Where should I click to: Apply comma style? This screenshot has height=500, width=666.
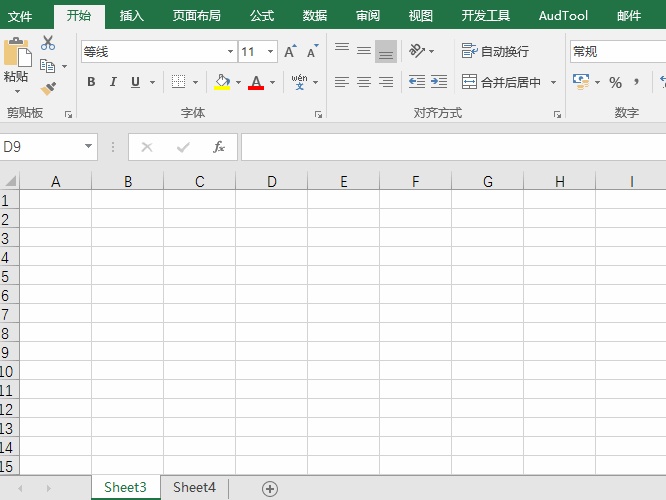coord(636,82)
